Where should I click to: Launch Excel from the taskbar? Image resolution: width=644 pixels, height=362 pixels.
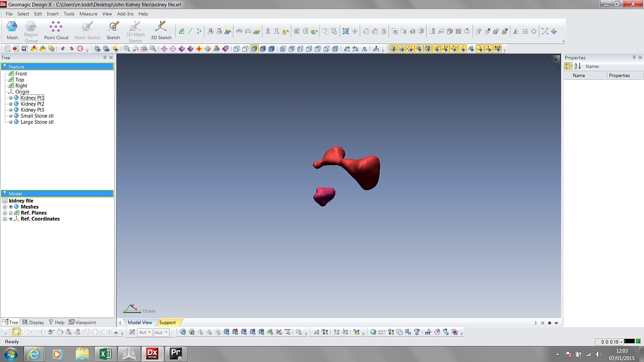(106, 354)
